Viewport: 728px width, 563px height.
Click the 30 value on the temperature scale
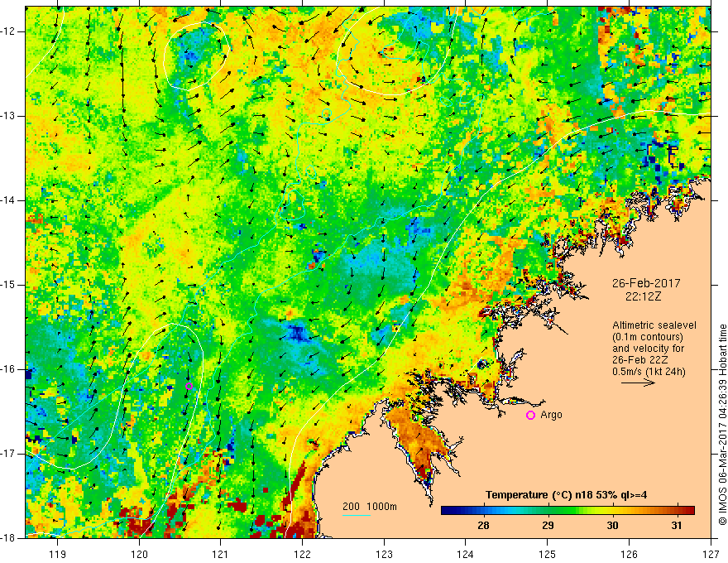(612, 526)
